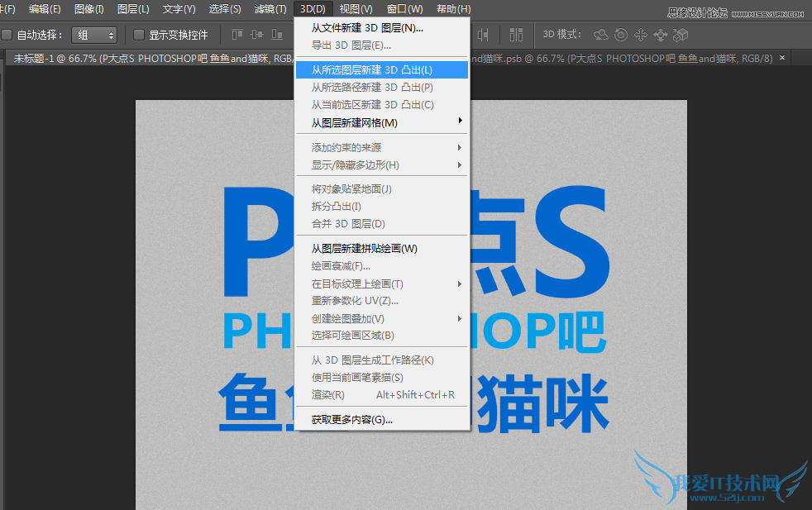812x510 pixels.
Task: Select the Roll 3D Object mode icon
Action: [x=621, y=35]
